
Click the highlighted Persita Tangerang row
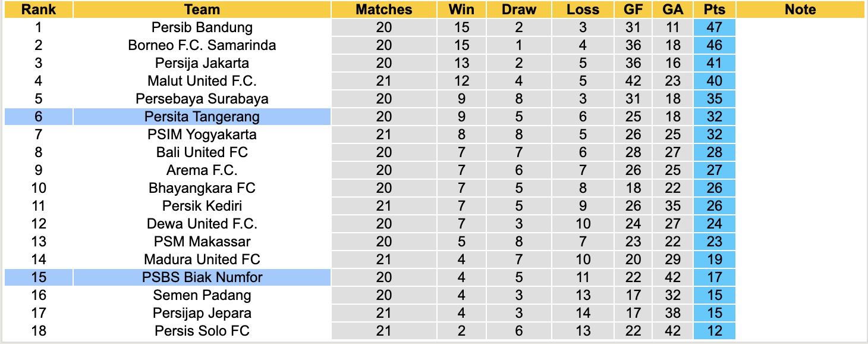pyautogui.click(x=202, y=117)
